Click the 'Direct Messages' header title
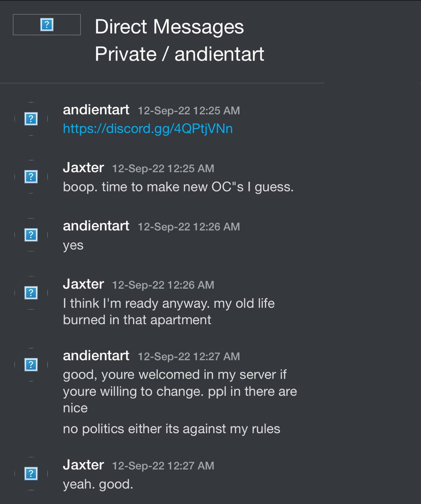Screen dimensions: 421x504 click(170, 27)
